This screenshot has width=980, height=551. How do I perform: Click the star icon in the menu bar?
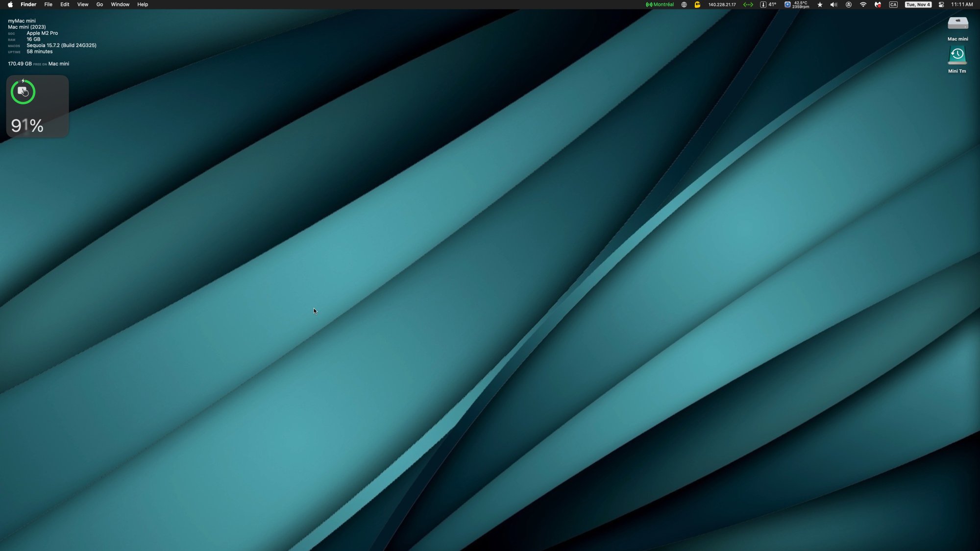[819, 4]
